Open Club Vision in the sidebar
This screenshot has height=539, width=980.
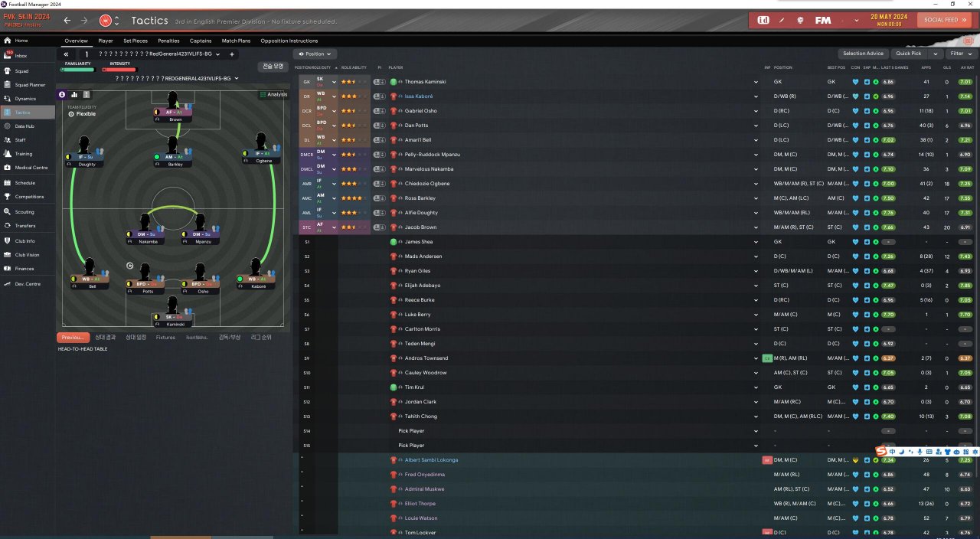point(27,255)
